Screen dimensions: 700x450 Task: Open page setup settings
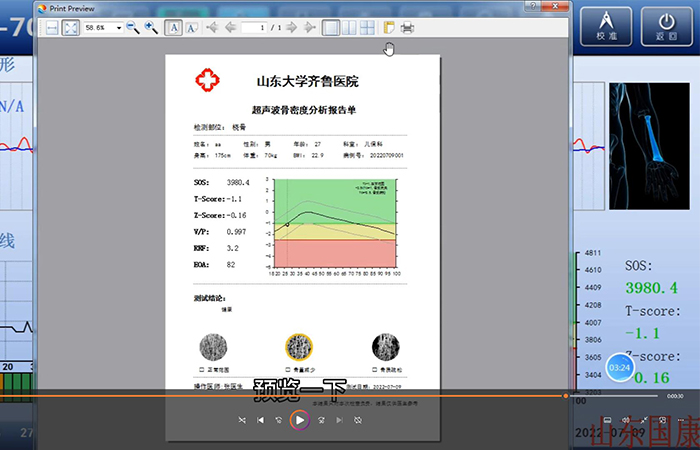click(389, 28)
